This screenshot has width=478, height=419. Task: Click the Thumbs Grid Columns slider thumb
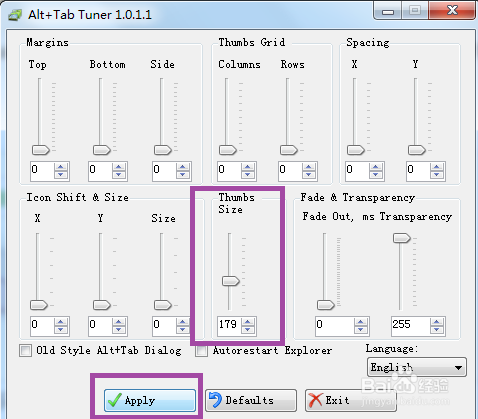228,150
